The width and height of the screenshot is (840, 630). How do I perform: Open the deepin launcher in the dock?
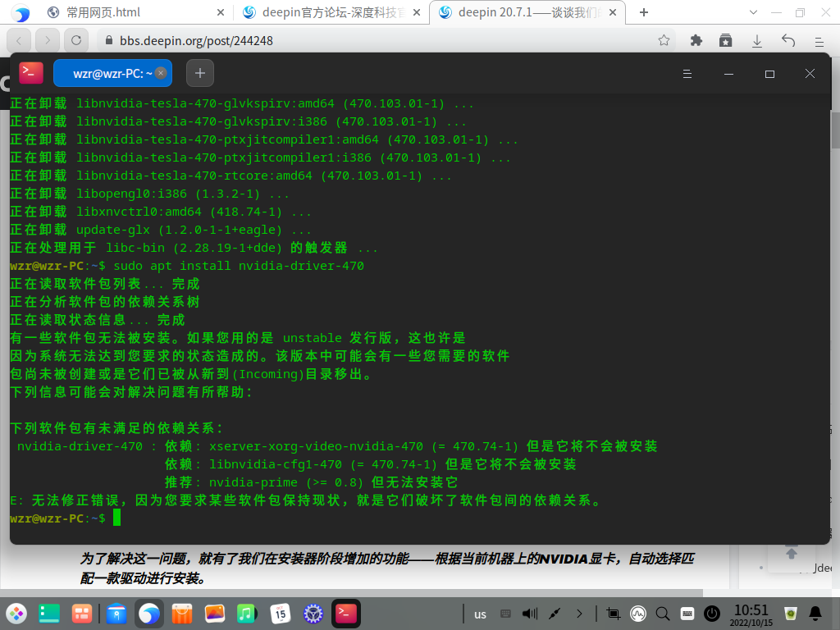16,614
